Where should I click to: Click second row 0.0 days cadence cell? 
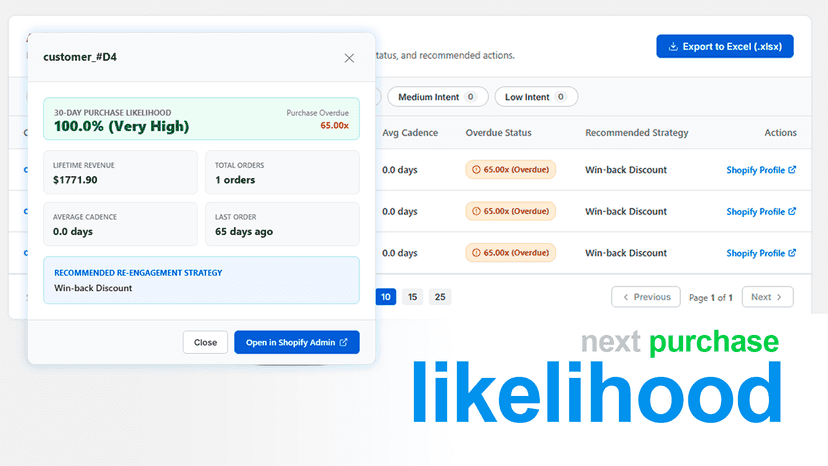tap(400, 211)
